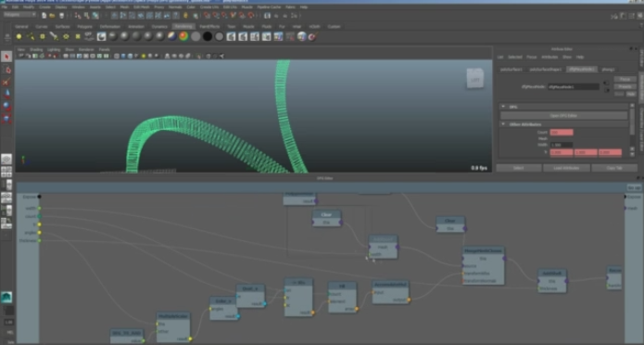Click the Presets button
The image size is (644, 345).
625,87
